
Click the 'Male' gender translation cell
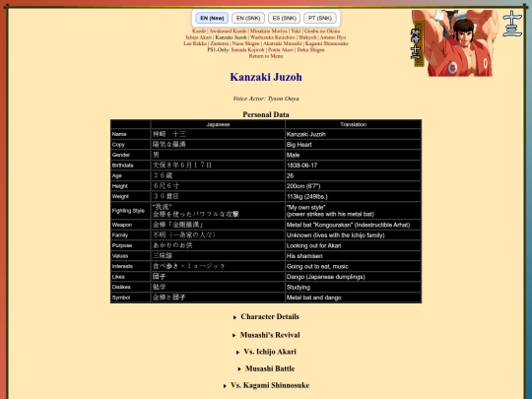(353, 155)
